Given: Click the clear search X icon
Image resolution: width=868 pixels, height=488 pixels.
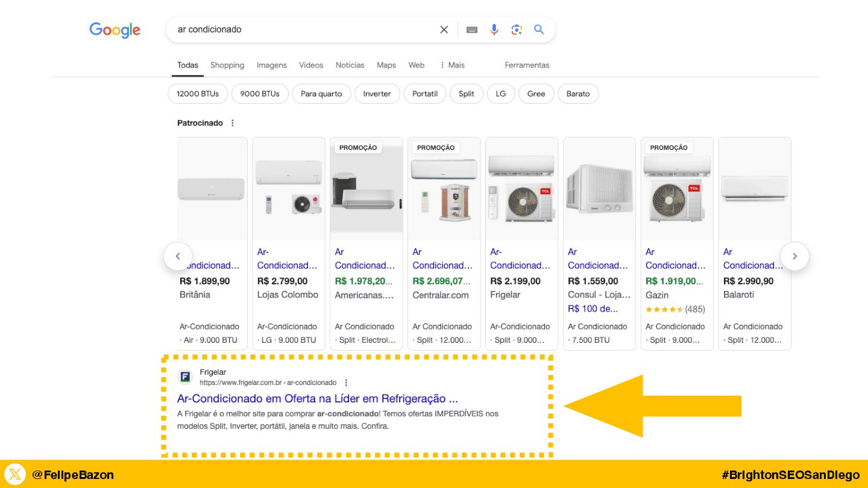Looking at the screenshot, I should [x=444, y=30].
